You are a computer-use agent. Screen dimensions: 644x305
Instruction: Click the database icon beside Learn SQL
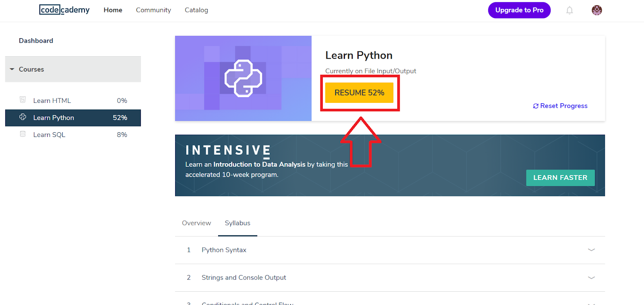click(x=23, y=134)
